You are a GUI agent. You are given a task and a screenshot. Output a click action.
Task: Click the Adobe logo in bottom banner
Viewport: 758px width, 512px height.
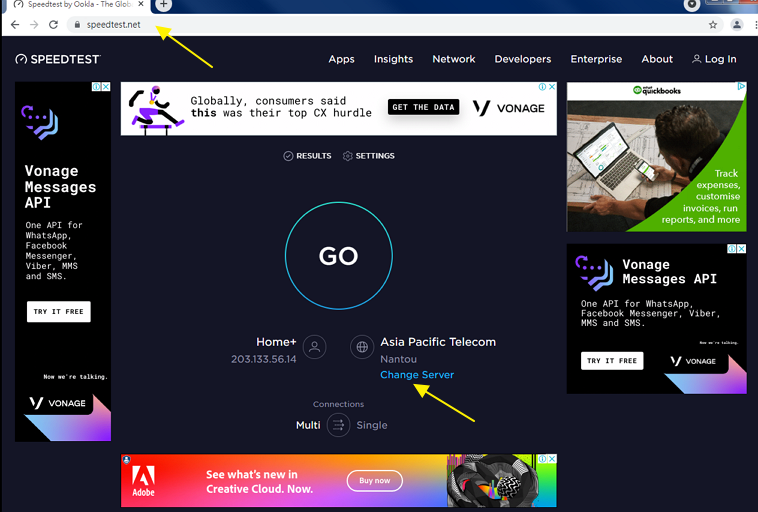pos(144,482)
